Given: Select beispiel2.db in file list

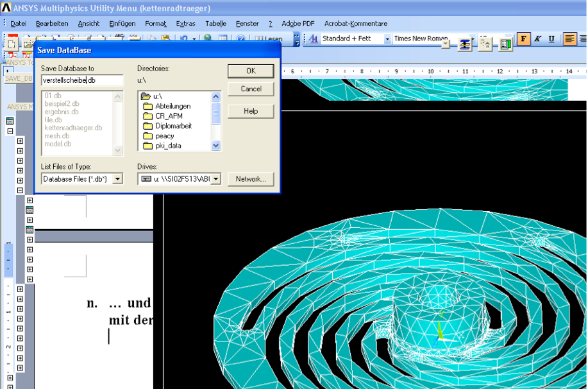Looking at the screenshot, I should pyautogui.click(x=62, y=103).
